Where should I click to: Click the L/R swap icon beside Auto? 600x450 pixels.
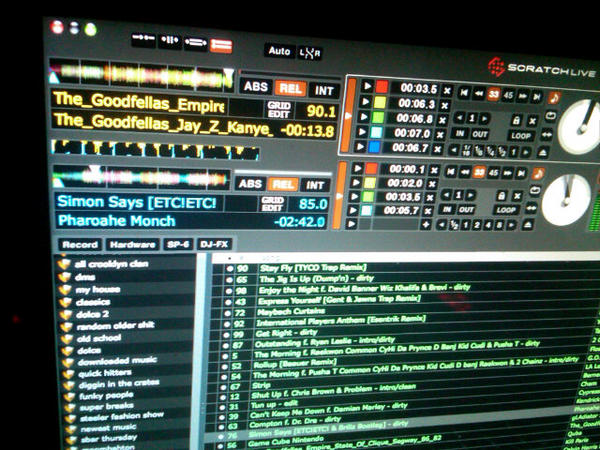(310, 53)
